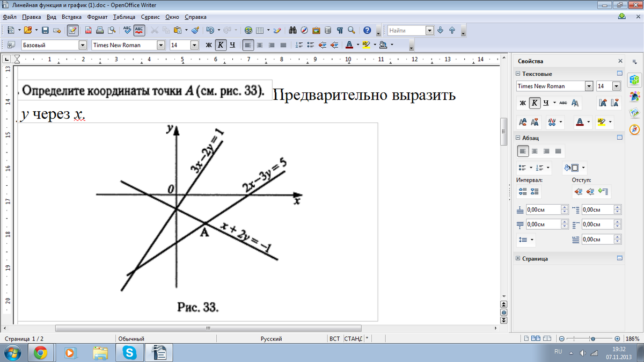Open Find & Replace binoculars icon
644x362 pixels.
click(292, 30)
